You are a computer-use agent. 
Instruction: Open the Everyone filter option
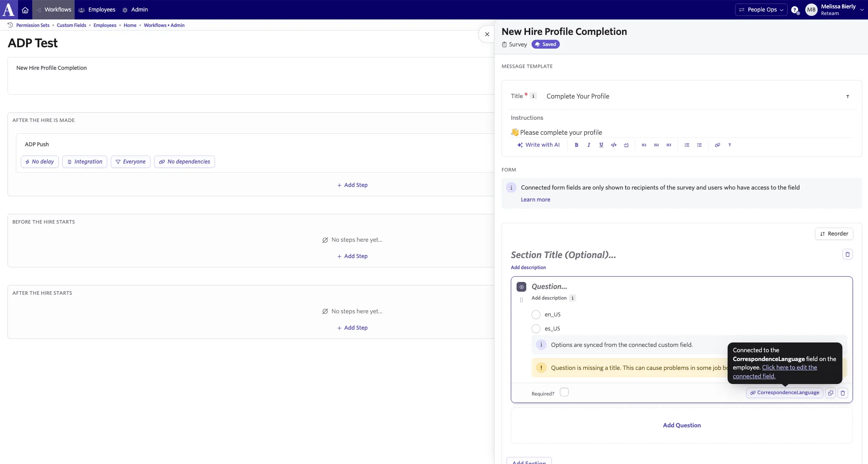[x=130, y=162]
